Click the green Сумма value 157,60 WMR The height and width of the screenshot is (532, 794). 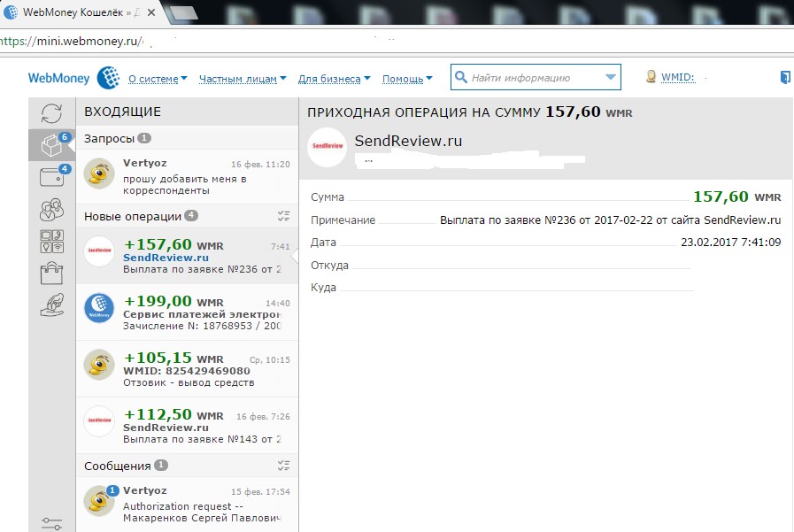pyautogui.click(x=736, y=197)
